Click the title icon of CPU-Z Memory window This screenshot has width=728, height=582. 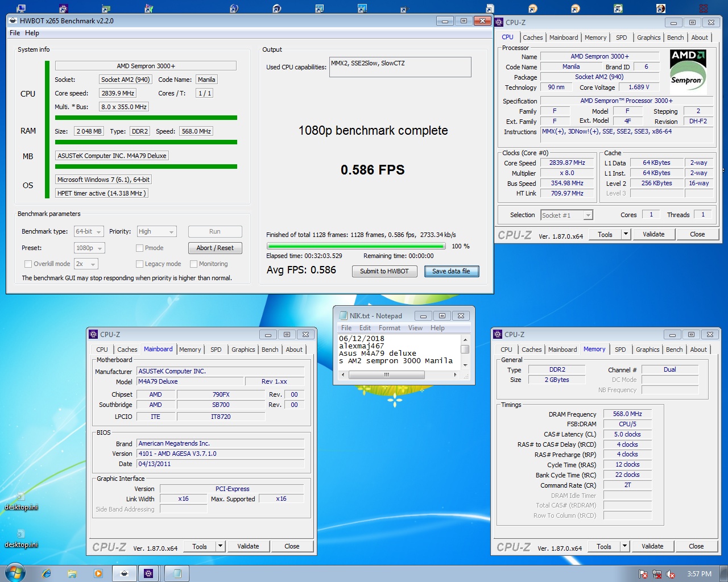tap(498, 334)
